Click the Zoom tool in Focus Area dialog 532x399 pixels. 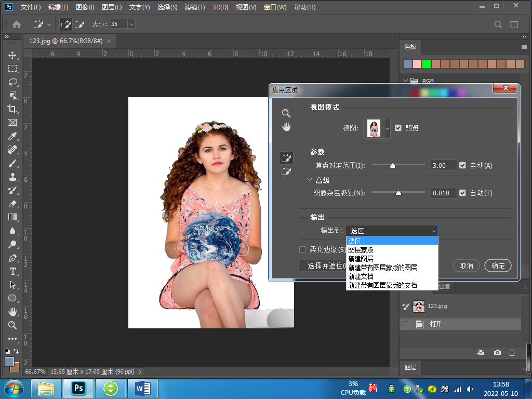[286, 113]
